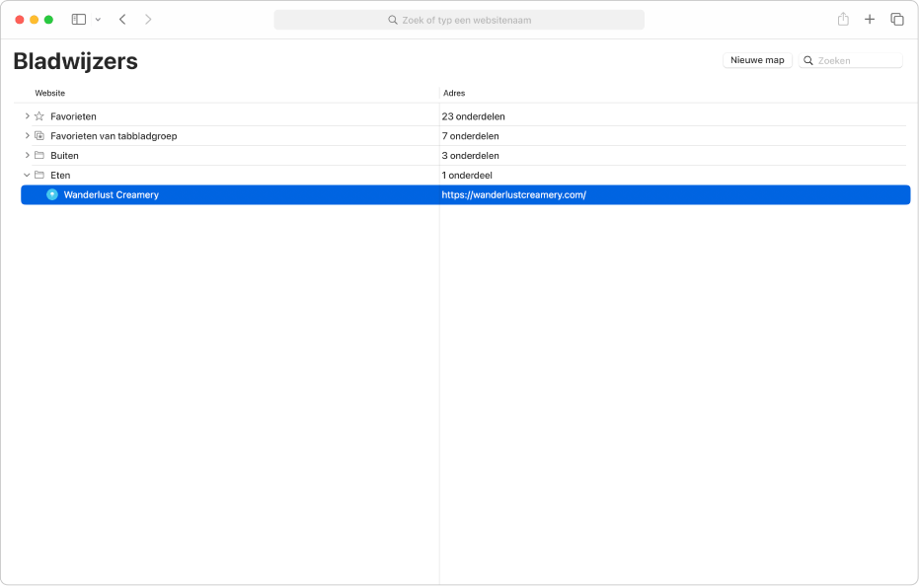The width and height of the screenshot is (919, 588).
Task: Click the Website column header
Action: [x=49, y=93]
